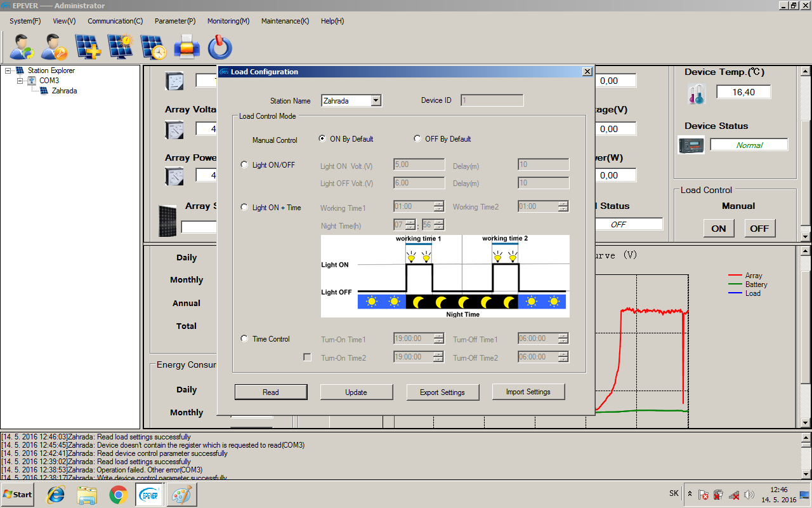Click the solar panel with plus icon
The image size is (812, 508).
point(88,47)
